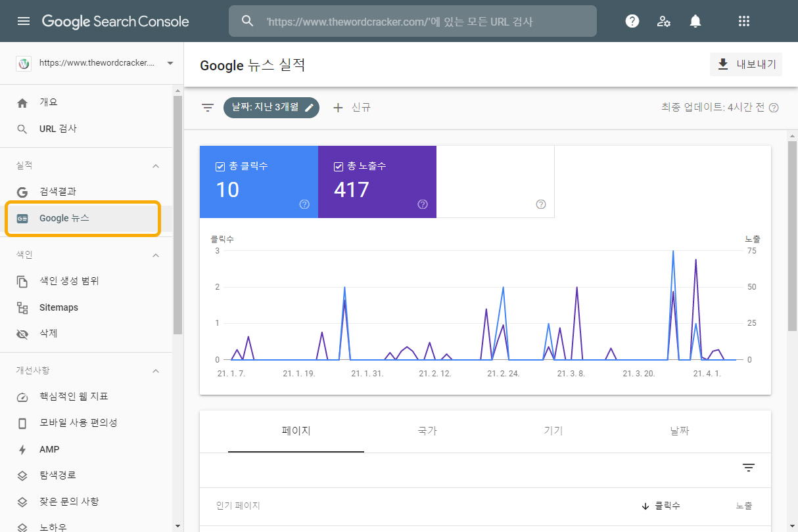Switch to the 날짜 tab
Image resolution: width=798 pixels, height=532 pixels.
tap(680, 432)
